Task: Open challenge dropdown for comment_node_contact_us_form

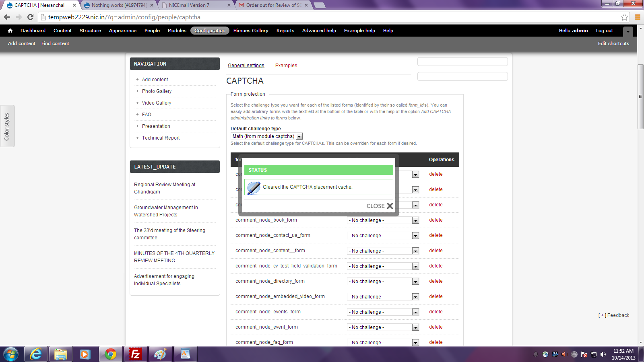Action: (x=383, y=236)
